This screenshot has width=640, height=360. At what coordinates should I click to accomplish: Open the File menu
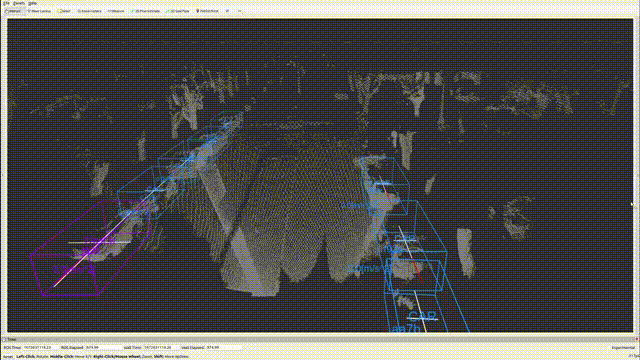[x=7, y=3]
